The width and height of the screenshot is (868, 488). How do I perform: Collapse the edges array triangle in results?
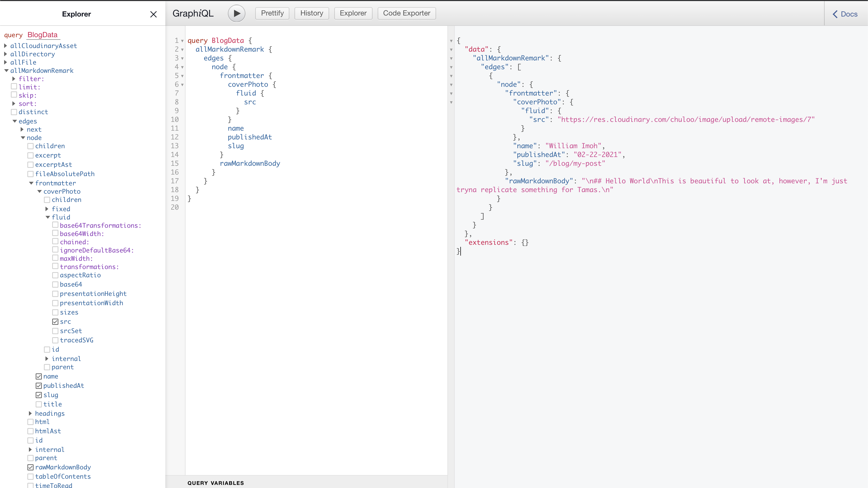click(452, 67)
